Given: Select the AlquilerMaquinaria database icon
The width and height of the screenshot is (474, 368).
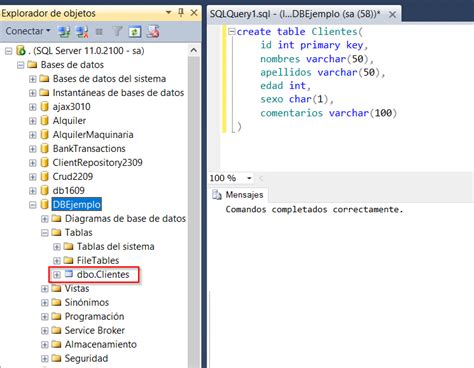Looking at the screenshot, I should [x=44, y=135].
